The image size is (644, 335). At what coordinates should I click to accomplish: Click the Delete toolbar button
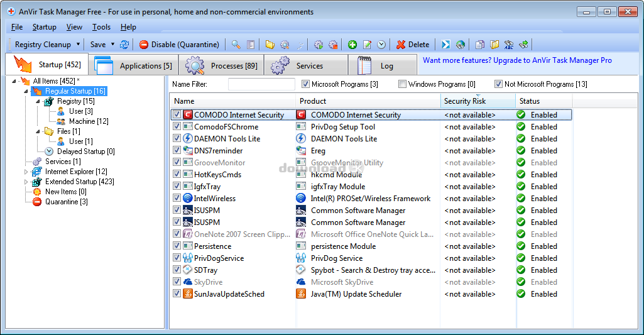click(x=413, y=45)
